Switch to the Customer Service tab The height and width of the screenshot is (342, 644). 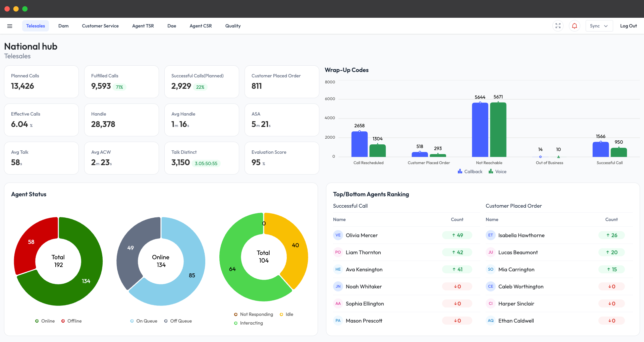pos(100,26)
